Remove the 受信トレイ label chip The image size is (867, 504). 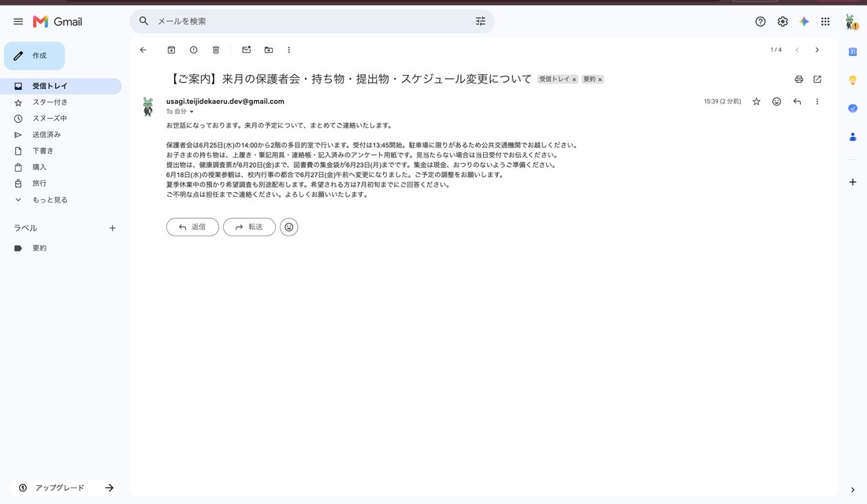(574, 80)
